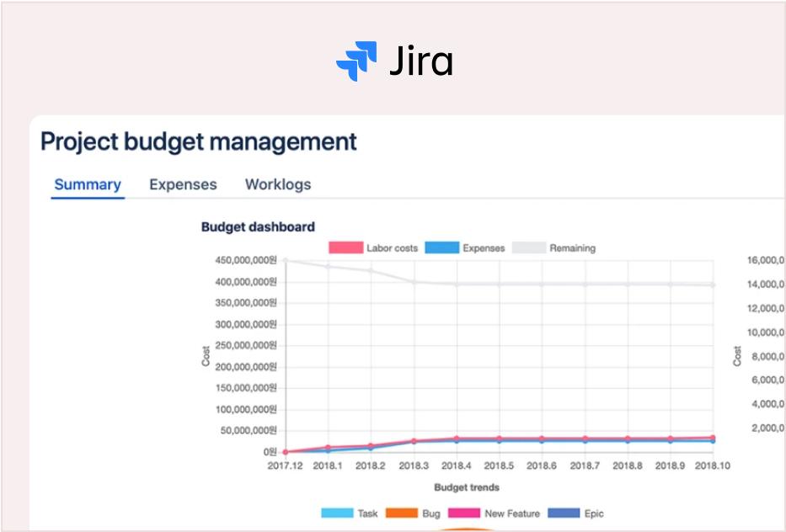Click the 2018.6 x-axis label
The height and width of the screenshot is (532, 786).
pyautogui.click(x=542, y=465)
